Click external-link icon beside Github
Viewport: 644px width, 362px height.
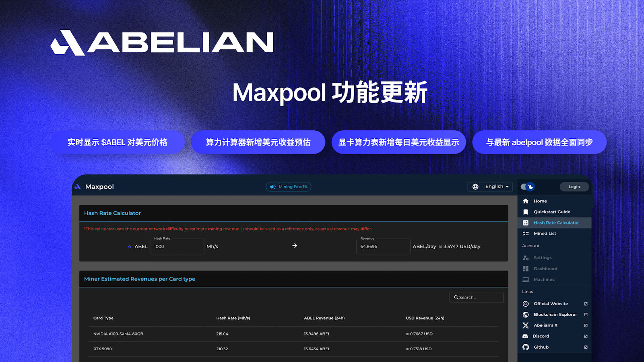click(586, 347)
